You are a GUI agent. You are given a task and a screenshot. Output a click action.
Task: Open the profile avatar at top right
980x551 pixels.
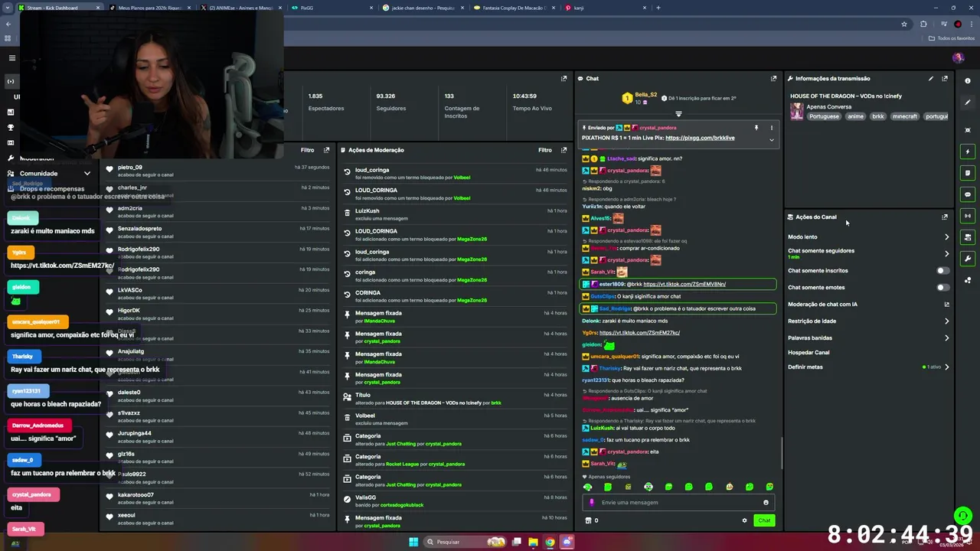point(958,57)
